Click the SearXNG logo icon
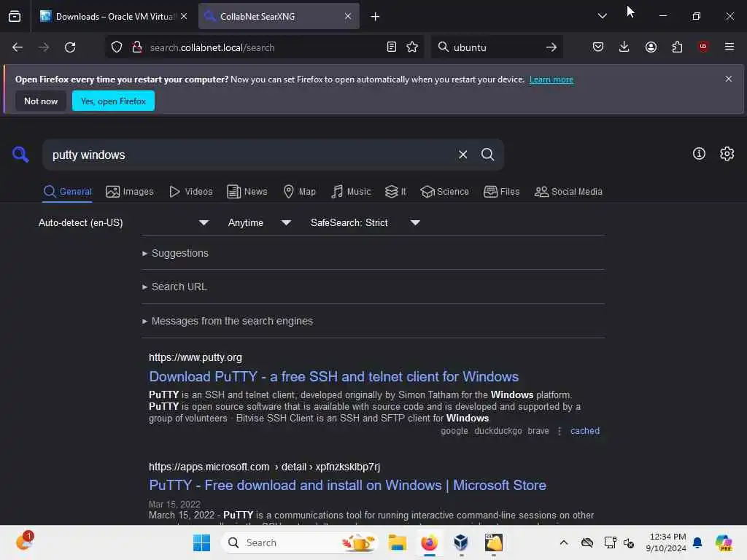 point(20,155)
